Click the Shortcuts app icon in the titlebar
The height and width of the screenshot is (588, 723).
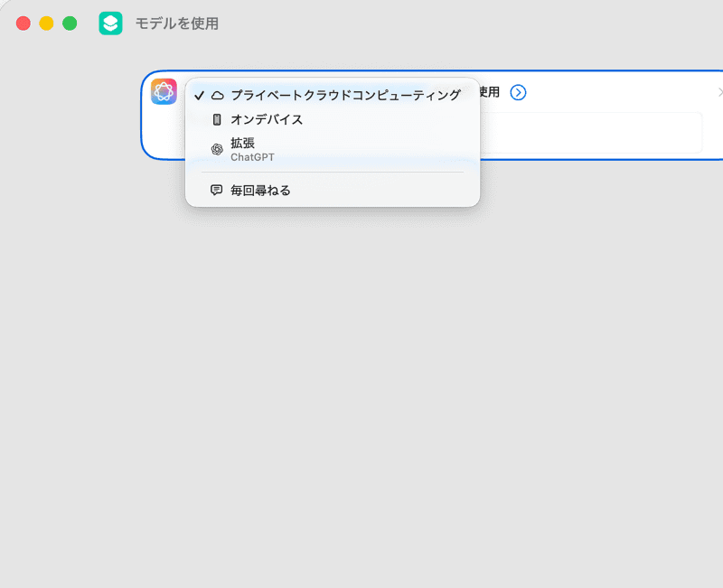click(110, 23)
